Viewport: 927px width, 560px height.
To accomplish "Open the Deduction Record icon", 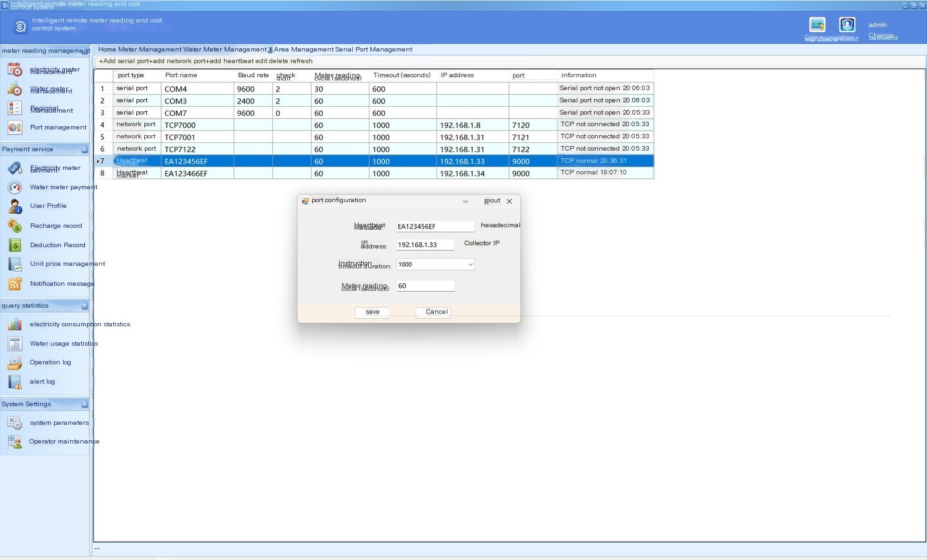I will click(x=15, y=245).
